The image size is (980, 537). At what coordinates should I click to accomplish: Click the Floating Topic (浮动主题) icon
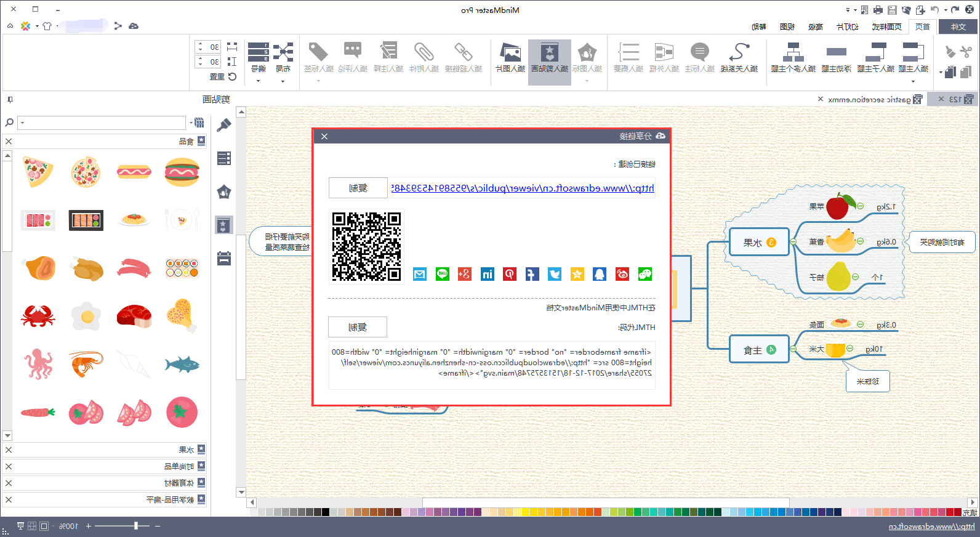pyautogui.click(x=837, y=52)
